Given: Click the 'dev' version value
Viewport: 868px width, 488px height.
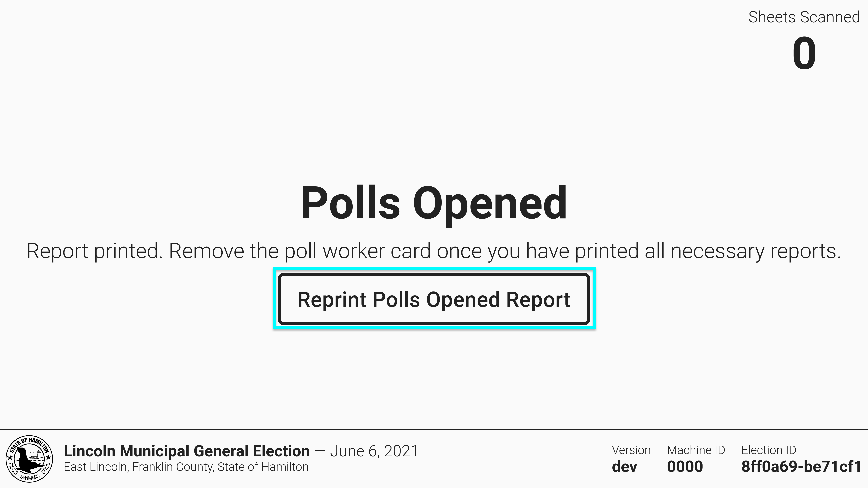Looking at the screenshot, I should click(624, 467).
